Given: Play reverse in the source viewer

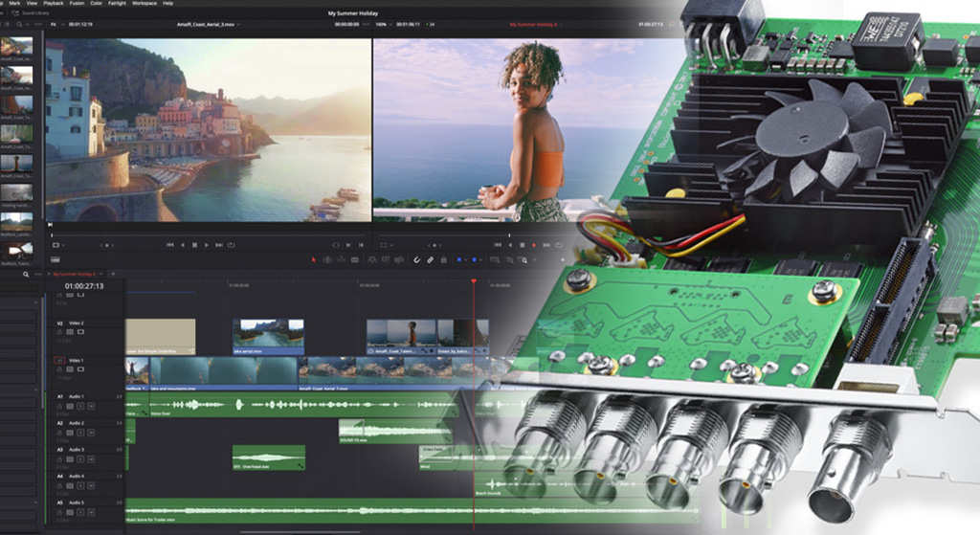Looking at the screenshot, I should [183, 245].
